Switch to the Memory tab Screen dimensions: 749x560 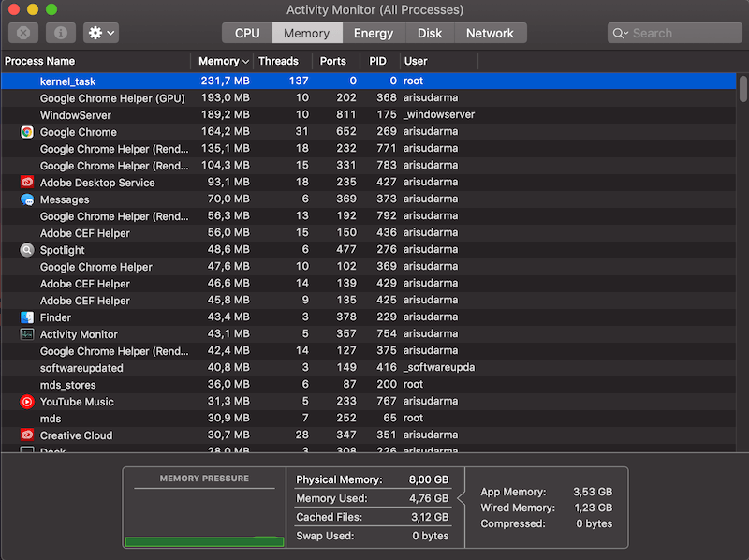pos(307,33)
